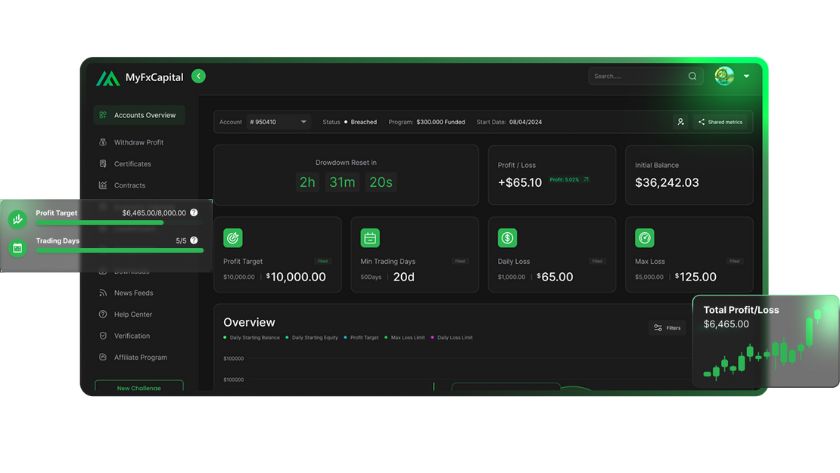Image resolution: width=840 pixels, height=473 pixels.
Task: Click the Accounts Overview grid icon
Action: coord(103,115)
